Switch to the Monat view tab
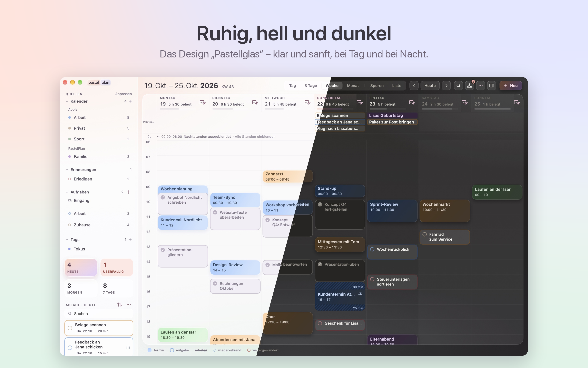Viewport: 588px width, 368px height. tap(353, 86)
